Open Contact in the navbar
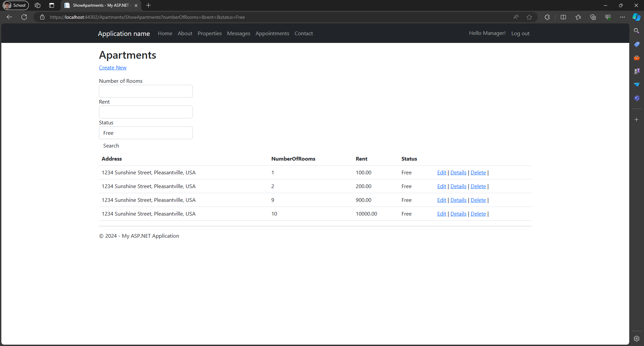Screen dimensions: 644x346 click(304, 34)
